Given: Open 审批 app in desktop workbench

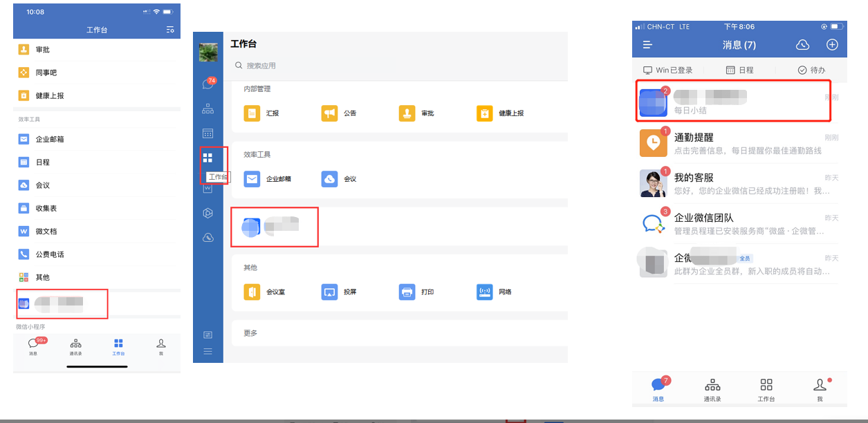Looking at the screenshot, I should pyautogui.click(x=417, y=113).
